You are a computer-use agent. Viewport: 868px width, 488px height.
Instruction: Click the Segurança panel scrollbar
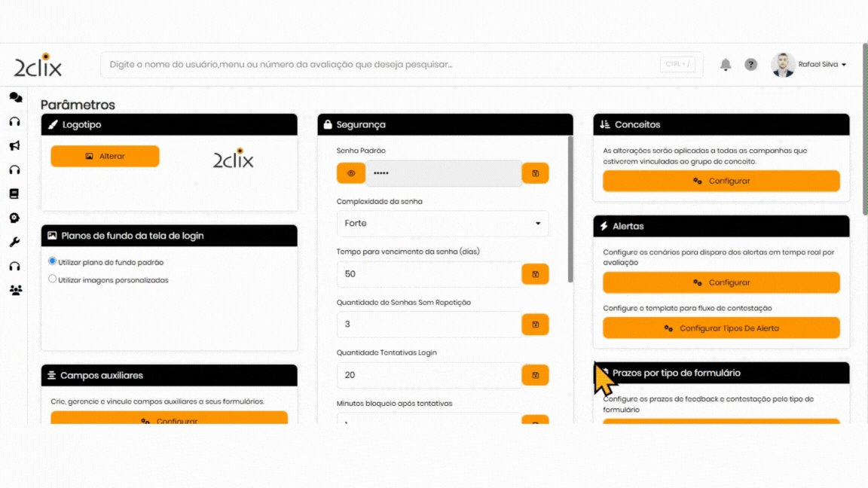point(570,209)
